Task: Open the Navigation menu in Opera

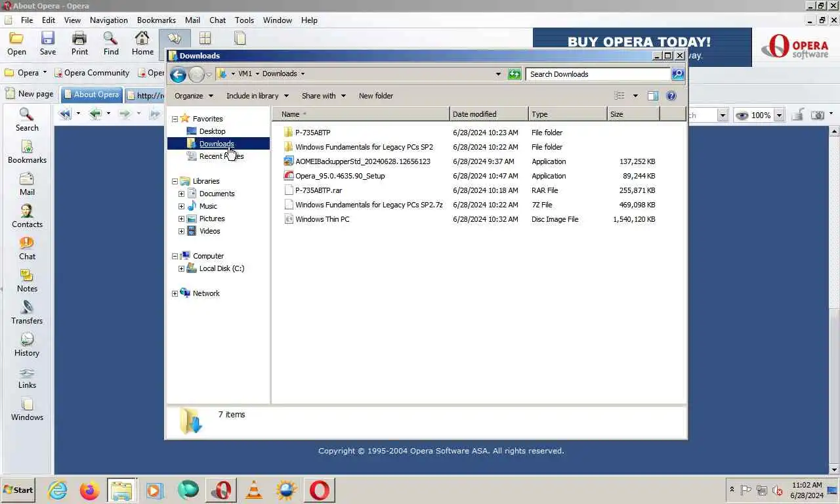Action: [109, 20]
